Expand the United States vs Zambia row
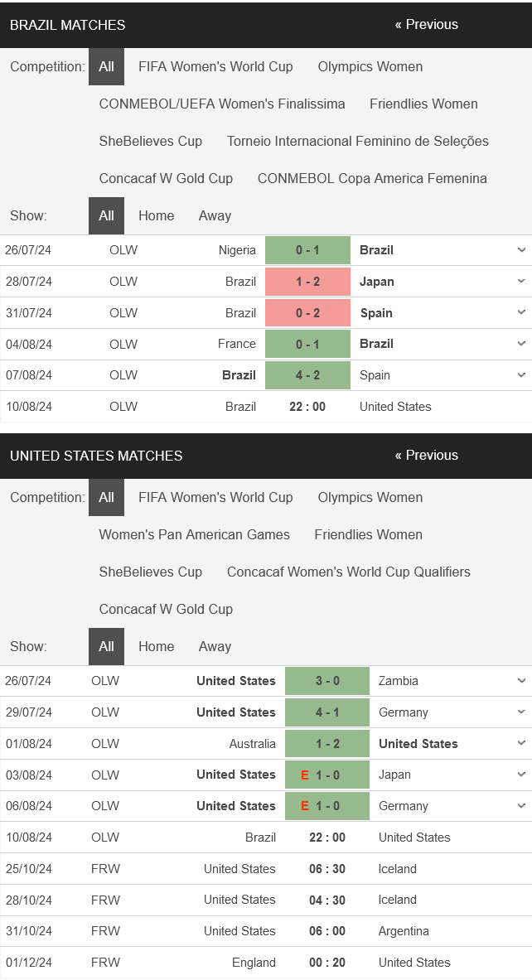532x980 pixels. pos(521,681)
